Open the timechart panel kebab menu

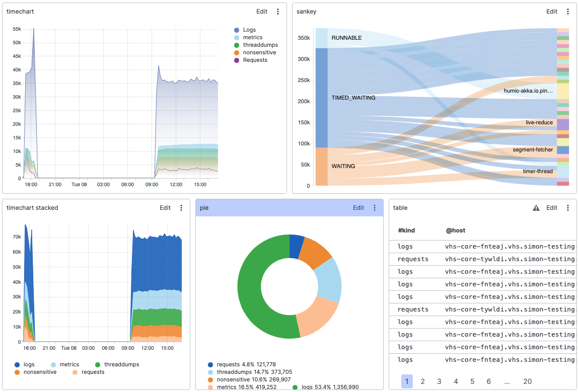[278, 12]
